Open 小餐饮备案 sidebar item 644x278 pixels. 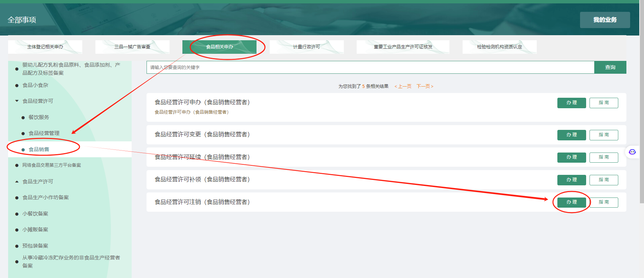[x=35, y=214]
